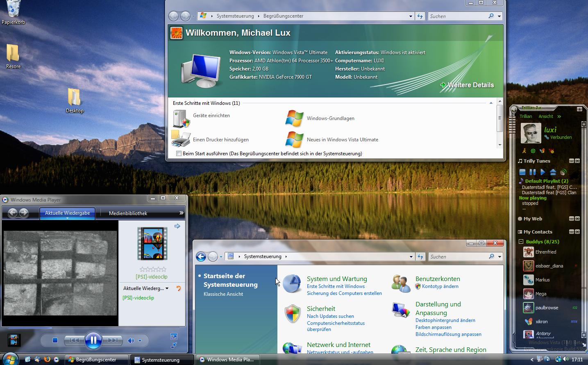
Task: Click Kontotyp ändern link
Action: tap(440, 286)
